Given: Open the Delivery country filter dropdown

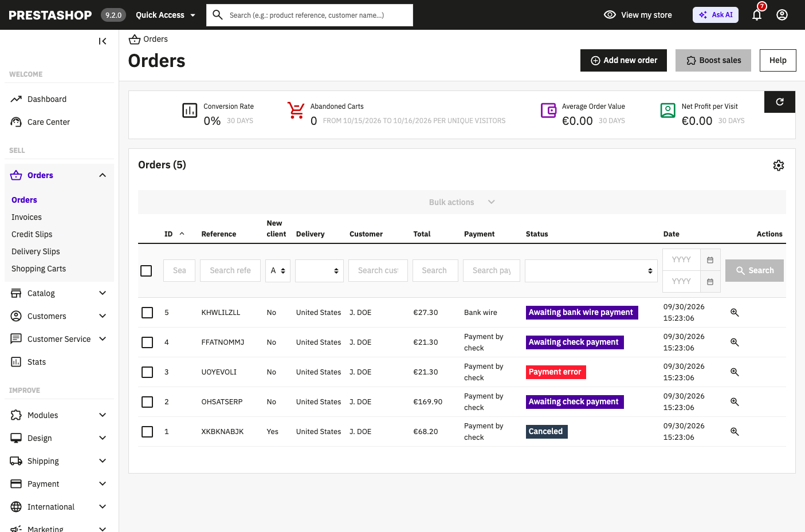Looking at the screenshot, I should pos(319,271).
